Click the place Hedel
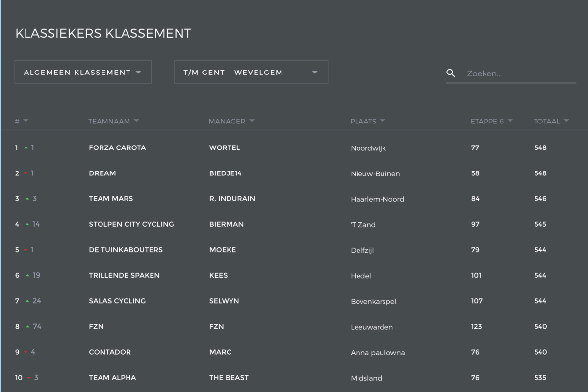This screenshot has width=588, height=392. (361, 276)
